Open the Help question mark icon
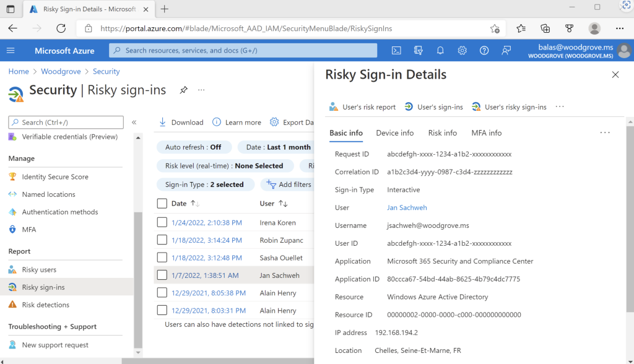Screen dimensions: 634x364 coord(484,51)
